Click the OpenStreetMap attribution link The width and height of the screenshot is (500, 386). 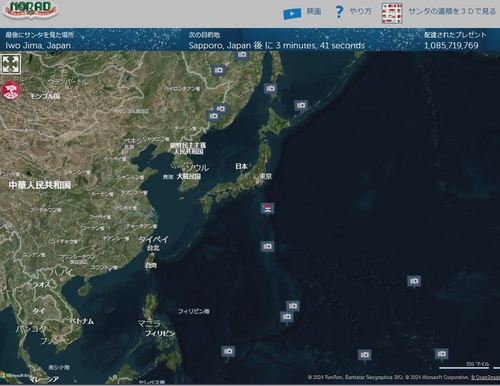(485, 377)
